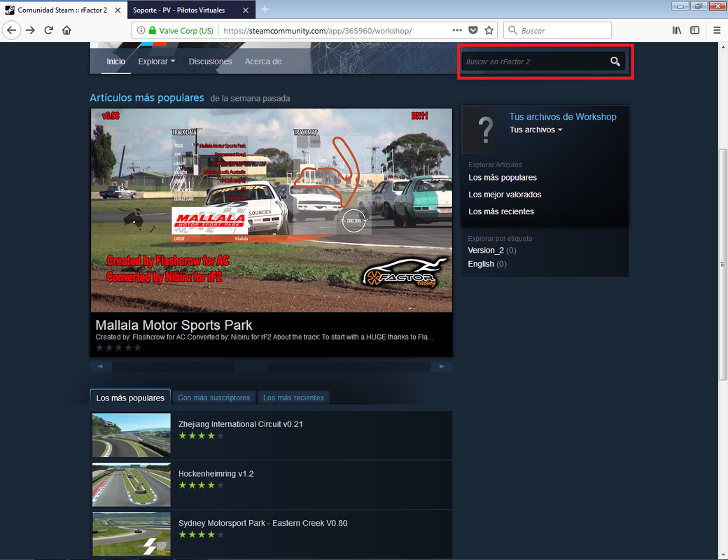
Task: Open Tus archivos de Workshop link
Action: pyautogui.click(x=563, y=117)
